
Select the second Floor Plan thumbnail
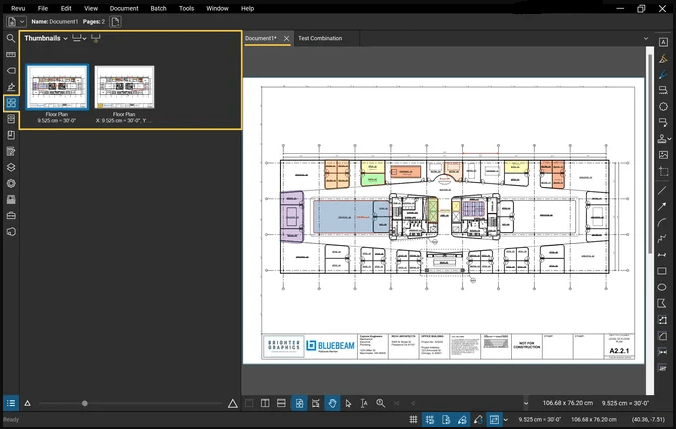click(x=124, y=87)
